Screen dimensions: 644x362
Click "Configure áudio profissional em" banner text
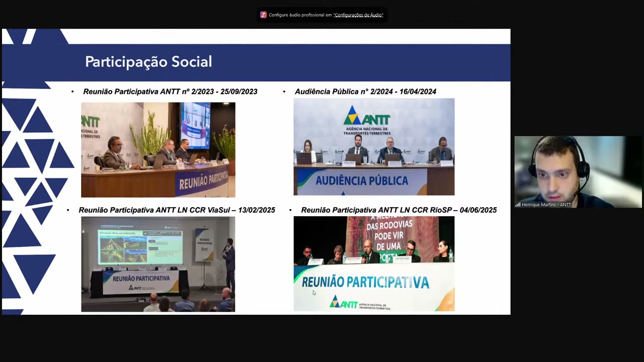coord(300,15)
